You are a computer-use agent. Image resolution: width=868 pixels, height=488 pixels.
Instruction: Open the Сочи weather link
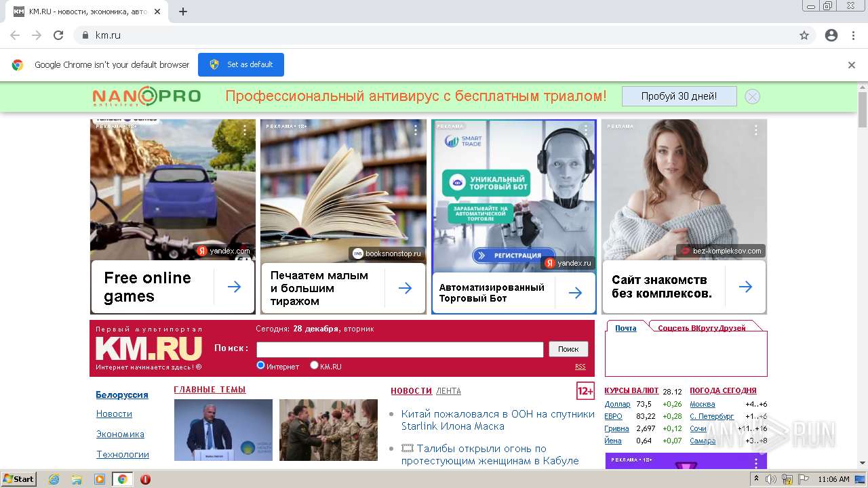[698, 428]
